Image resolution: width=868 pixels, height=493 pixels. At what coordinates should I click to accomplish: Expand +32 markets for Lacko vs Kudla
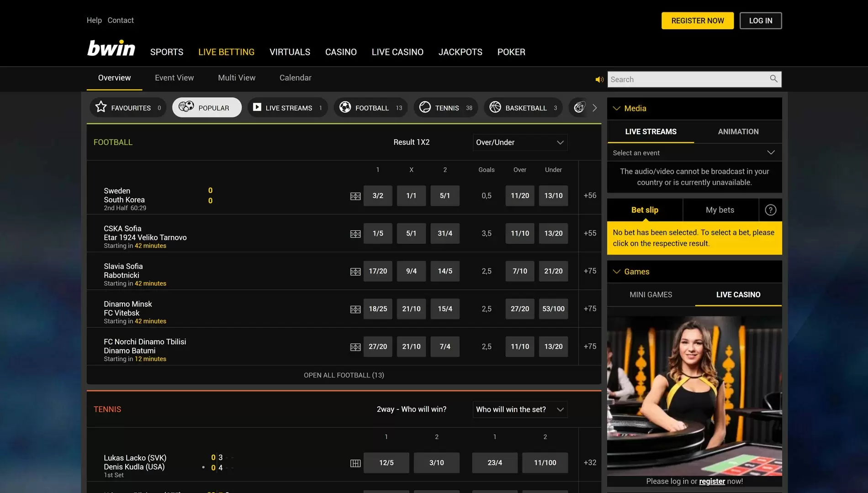(590, 462)
